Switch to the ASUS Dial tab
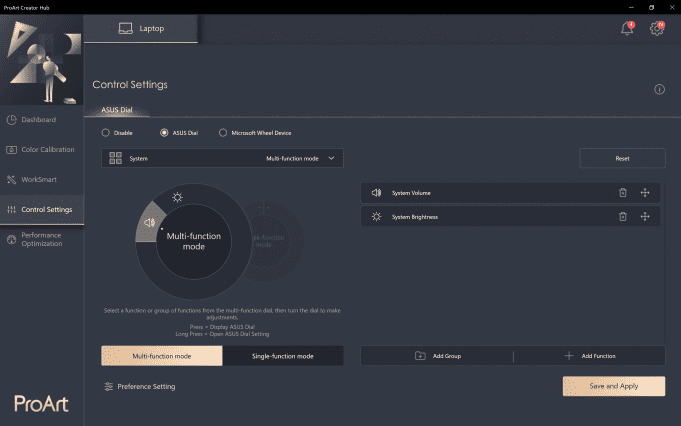 pos(117,110)
